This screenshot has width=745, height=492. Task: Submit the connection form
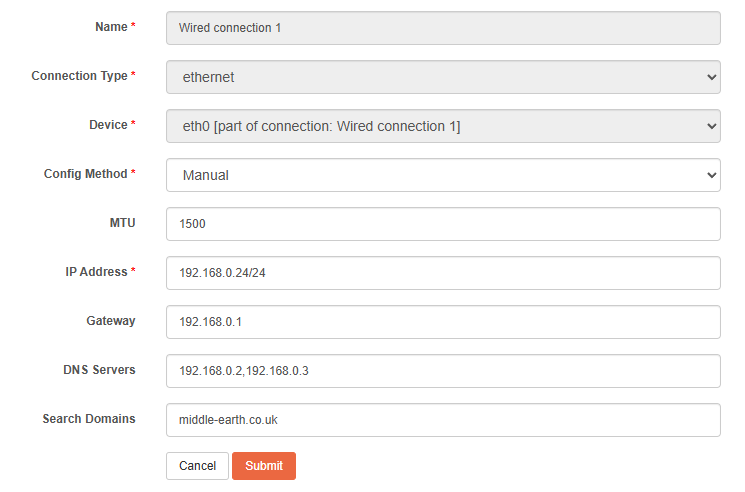264,466
